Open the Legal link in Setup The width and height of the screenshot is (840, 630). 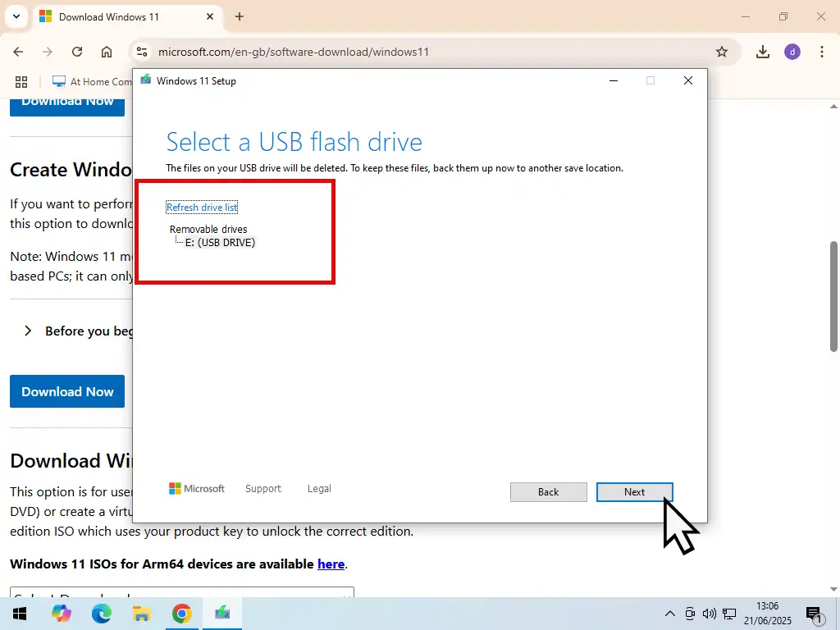pos(319,489)
